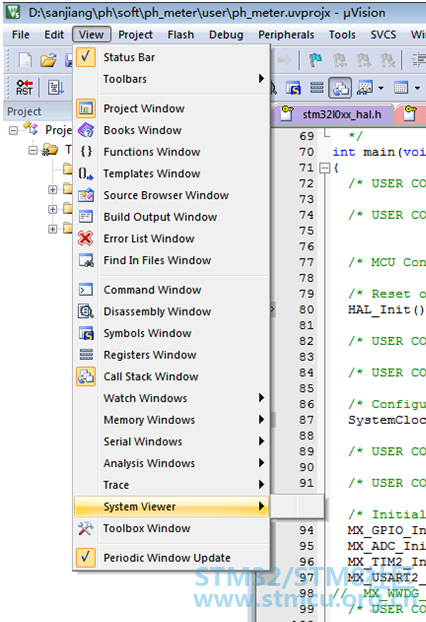Click the Source Browser Window icon

(x=86, y=195)
